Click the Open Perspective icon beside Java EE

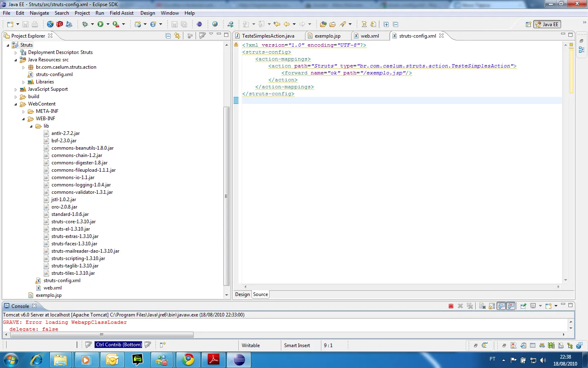click(528, 25)
